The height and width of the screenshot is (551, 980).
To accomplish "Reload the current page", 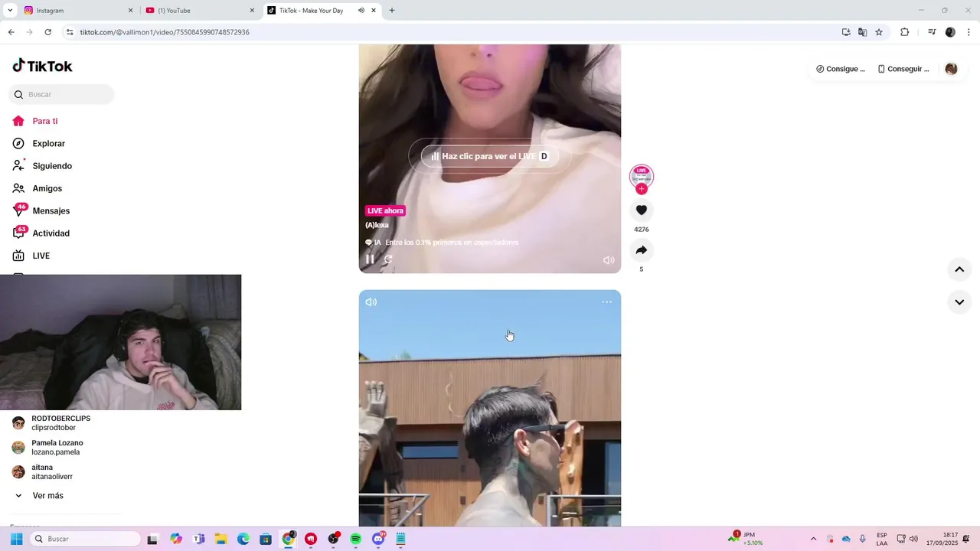I will [47, 32].
